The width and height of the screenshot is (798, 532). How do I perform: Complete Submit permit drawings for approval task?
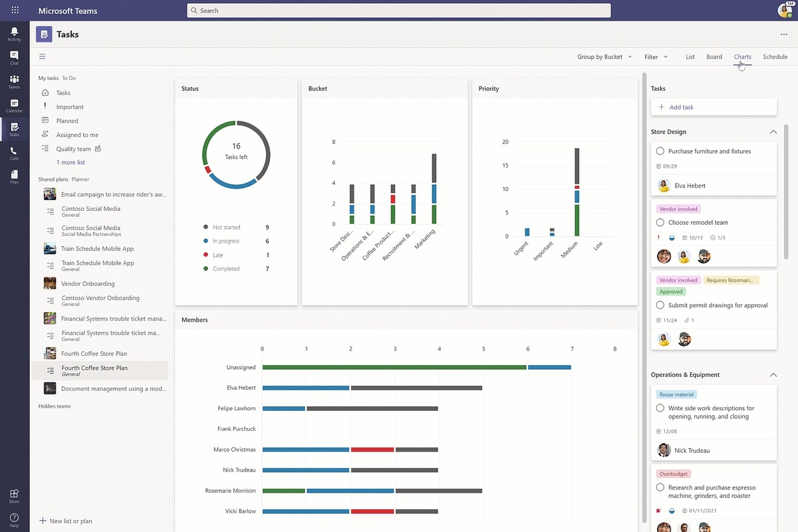pyautogui.click(x=660, y=305)
